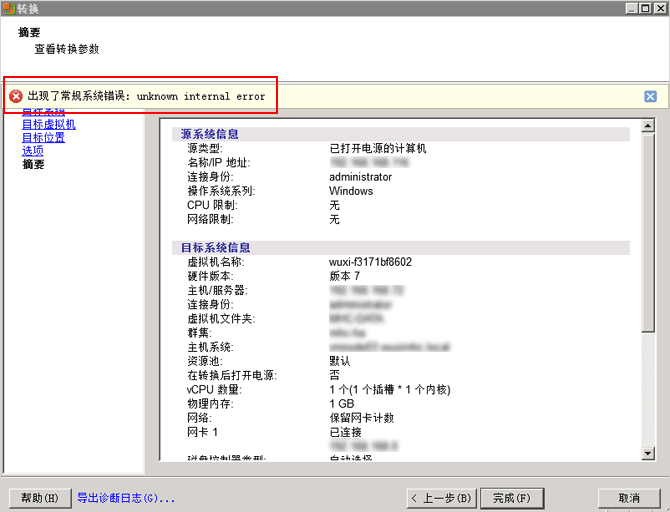670x512 pixels.
Task: Open the 选项 step link
Action: (32, 151)
